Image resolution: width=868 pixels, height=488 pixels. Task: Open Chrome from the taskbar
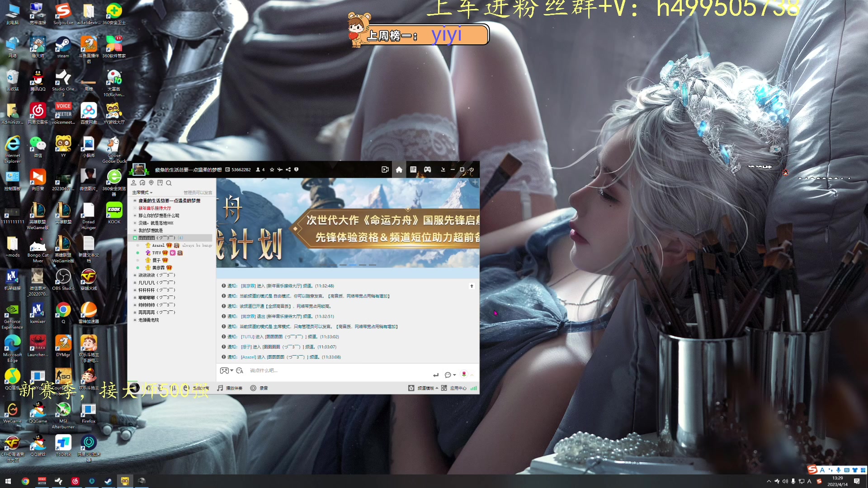tap(25, 481)
